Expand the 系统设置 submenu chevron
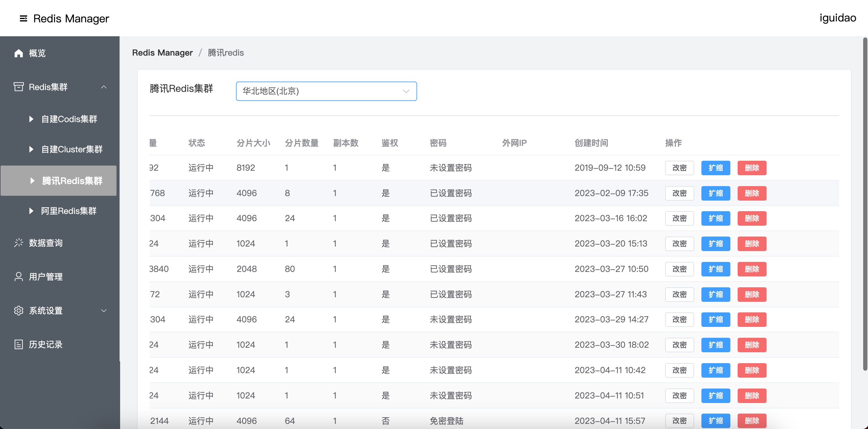The image size is (868, 429). (x=104, y=311)
